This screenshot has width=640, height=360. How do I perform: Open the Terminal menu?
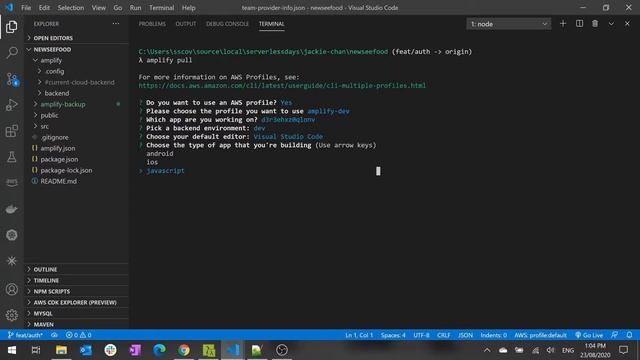tap(161, 8)
